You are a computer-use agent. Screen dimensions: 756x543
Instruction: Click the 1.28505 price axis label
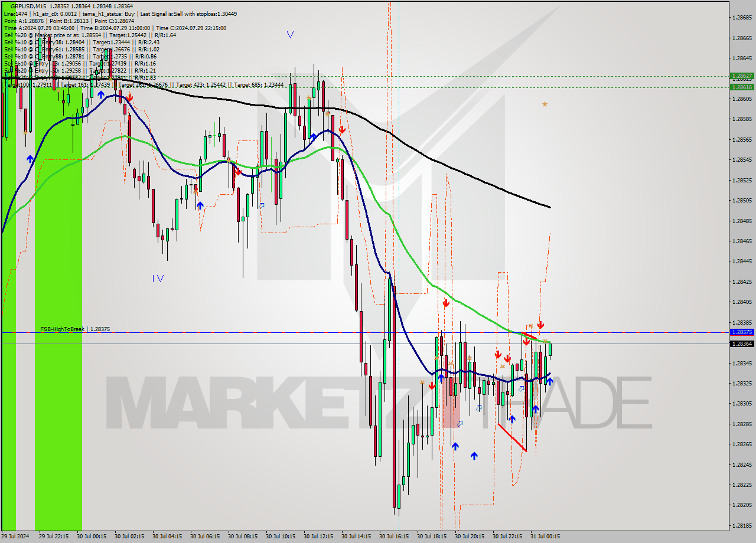(x=742, y=200)
